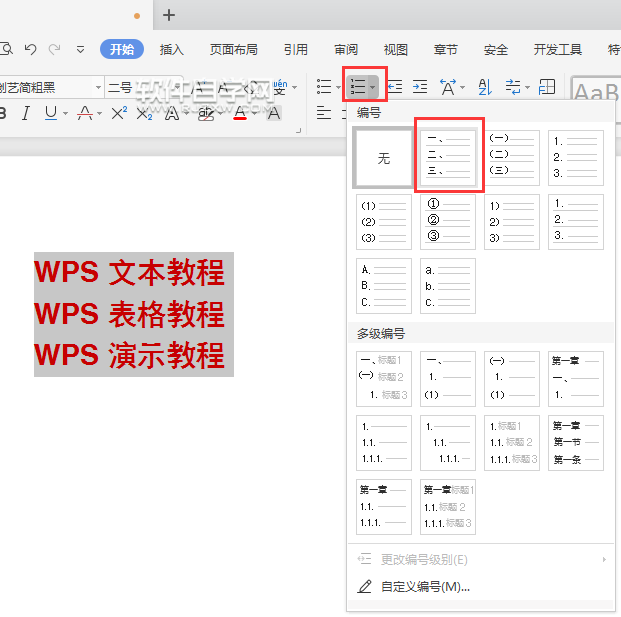
Task: Toggle superscript formatting
Action: click(x=119, y=113)
